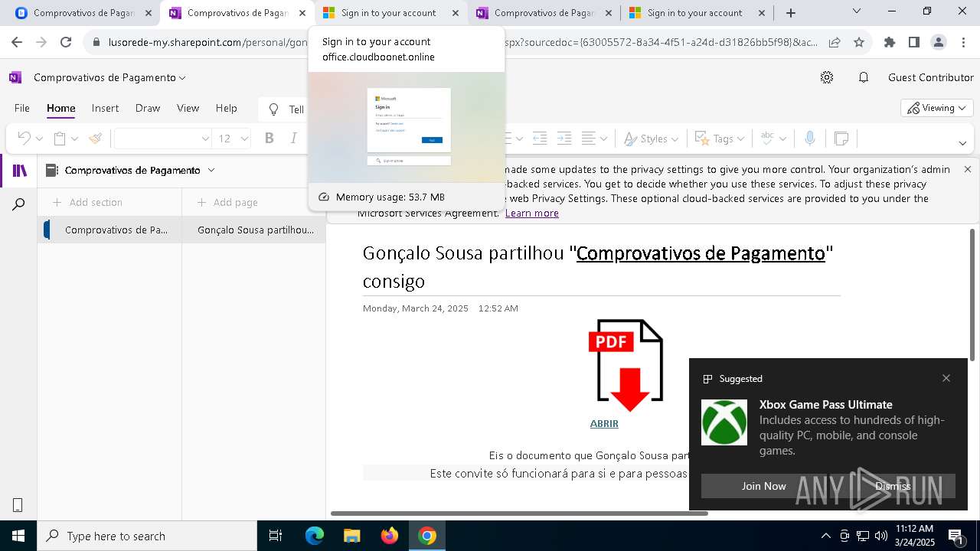Screen dimensions: 980x551
Task: Click Add section
Action: click(87, 202)
